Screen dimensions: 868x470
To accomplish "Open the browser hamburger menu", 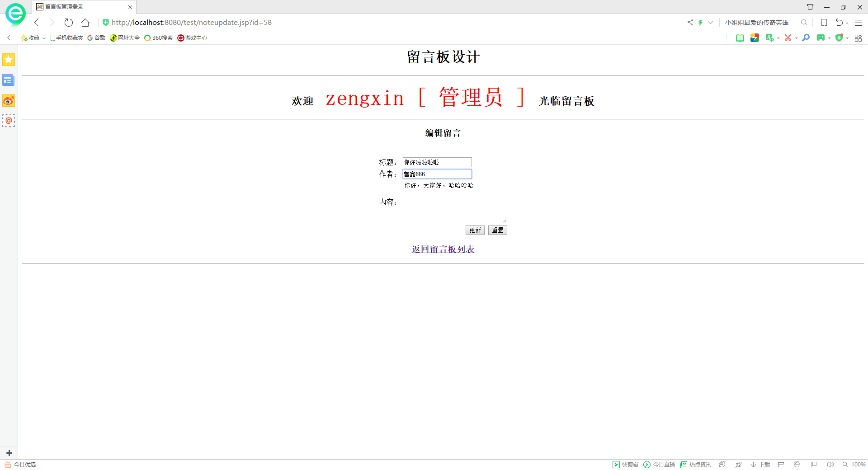I will click(859, 22).
